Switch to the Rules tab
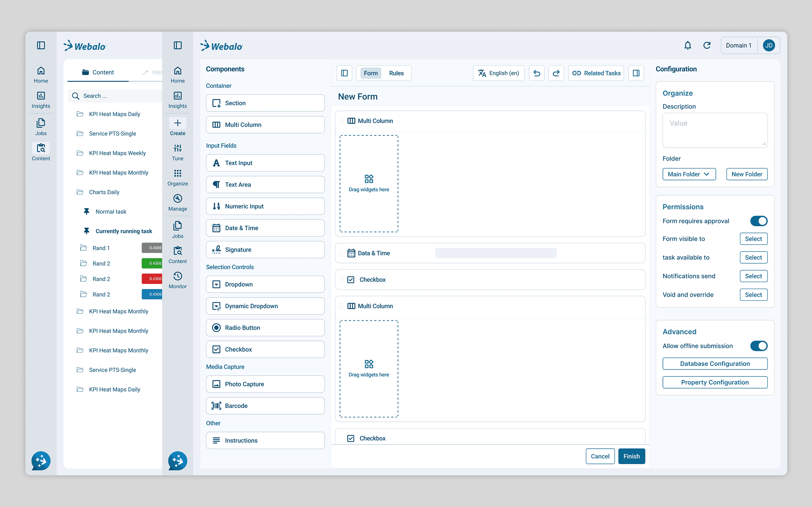The image size is (812, 507). click(396, 73)
